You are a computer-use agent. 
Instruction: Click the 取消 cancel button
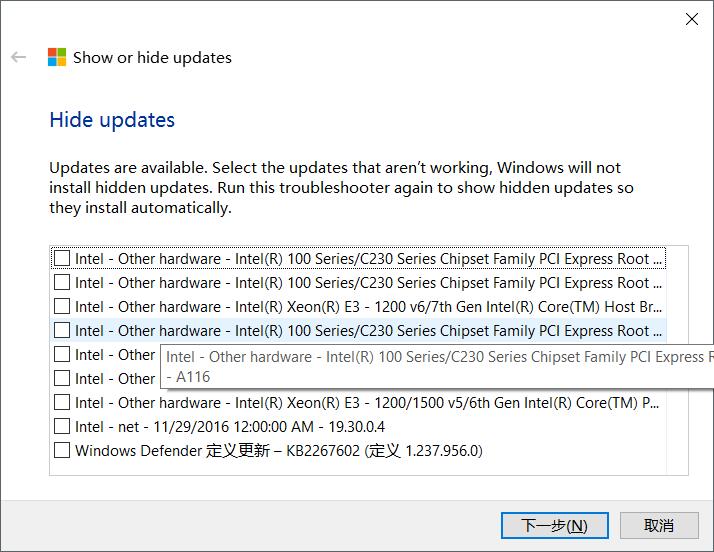pyautogui.click(x=658, y=525)
